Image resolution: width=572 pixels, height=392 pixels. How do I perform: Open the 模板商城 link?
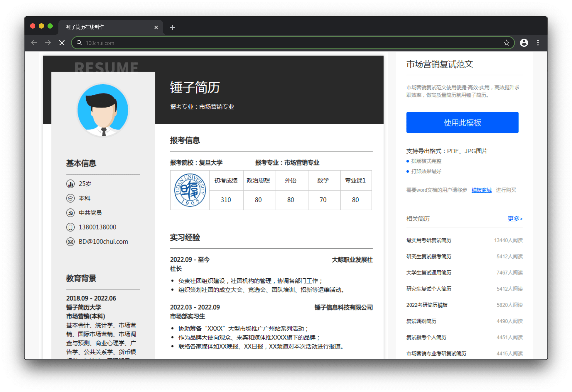pos(481,190)
